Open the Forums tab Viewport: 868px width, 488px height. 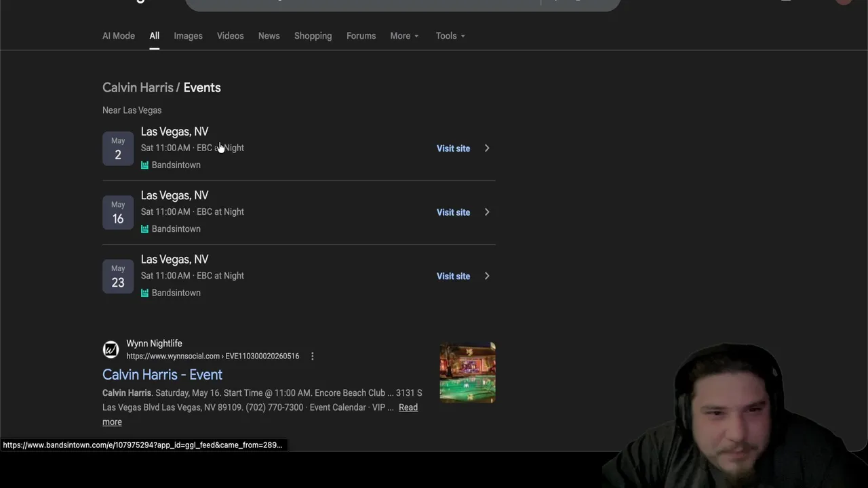[361, 36]
